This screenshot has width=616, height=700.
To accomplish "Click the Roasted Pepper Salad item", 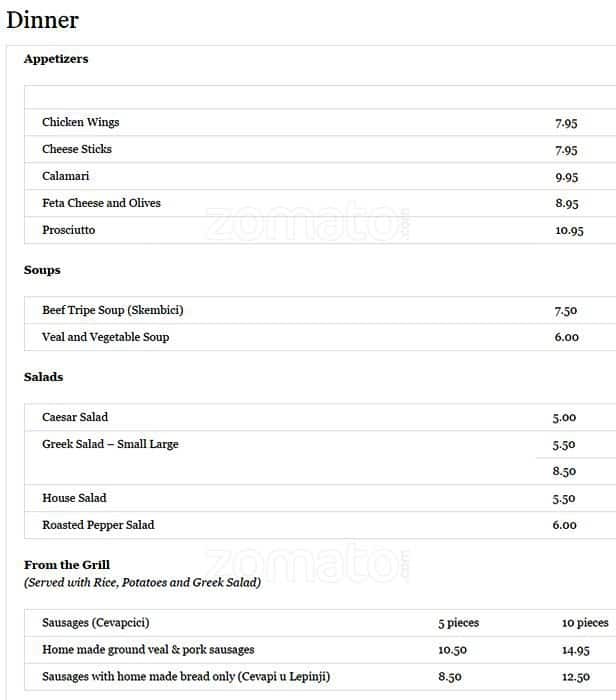I will pyautogui.click(x=98, y=525).
